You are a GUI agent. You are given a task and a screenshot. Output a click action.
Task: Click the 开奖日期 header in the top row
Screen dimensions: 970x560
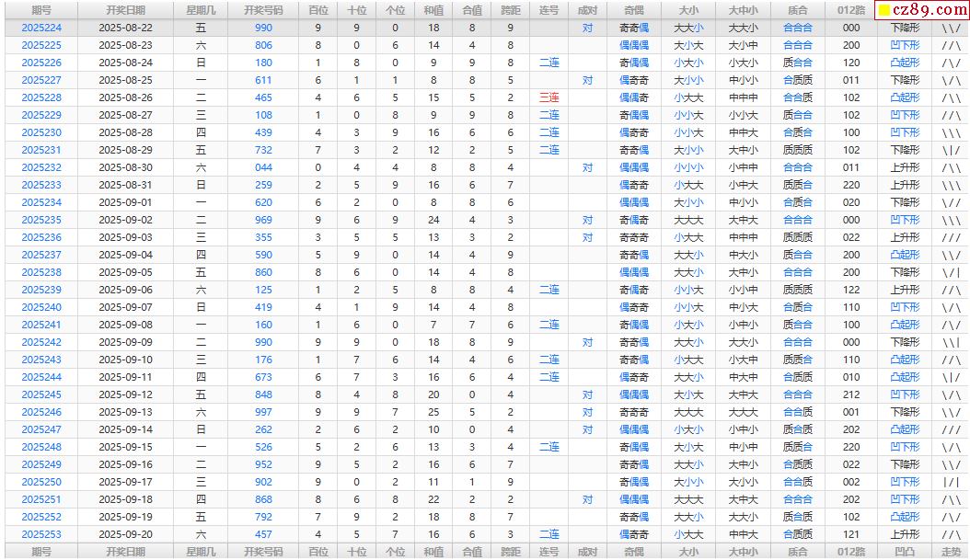point(125,10)
